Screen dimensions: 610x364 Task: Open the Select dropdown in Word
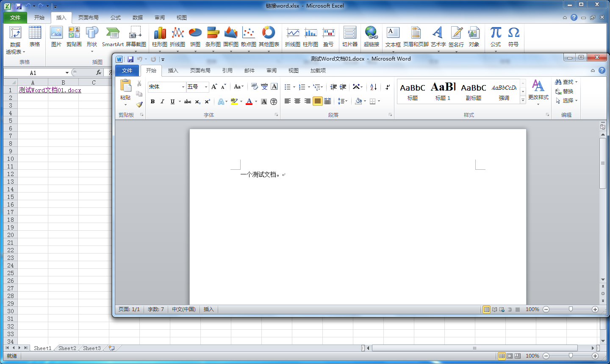566,101
